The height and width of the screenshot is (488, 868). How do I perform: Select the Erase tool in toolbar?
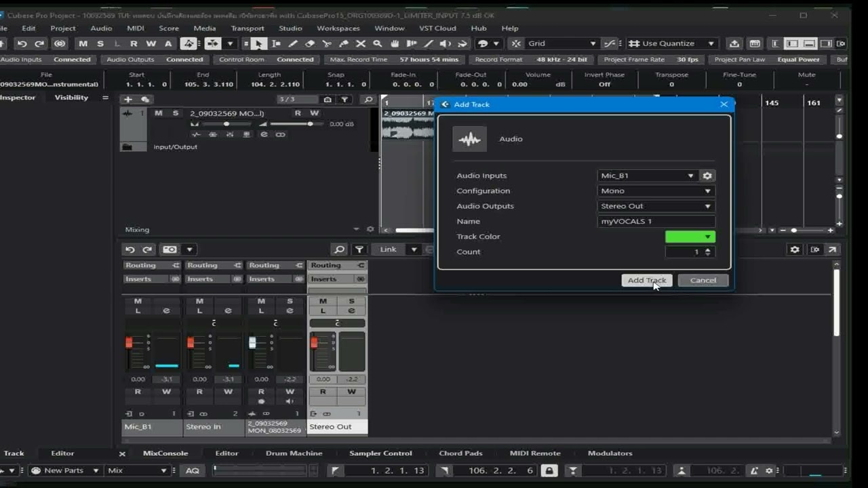tap(310, 43)
